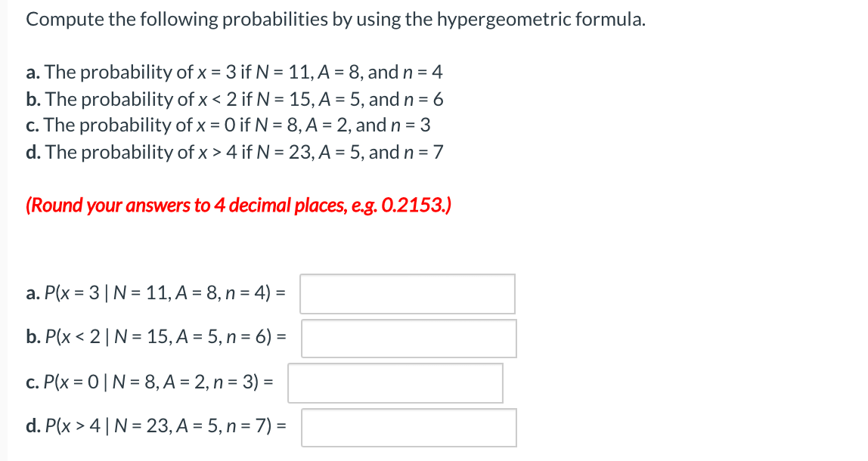The width and height of the screenshot is (868, 461).
Task: Select the part d question statement
Action: [234, 152]
